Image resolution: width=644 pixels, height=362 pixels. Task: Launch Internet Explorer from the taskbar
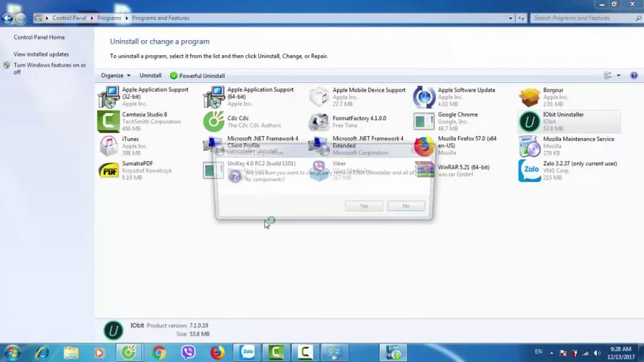[x=42, y=353]
